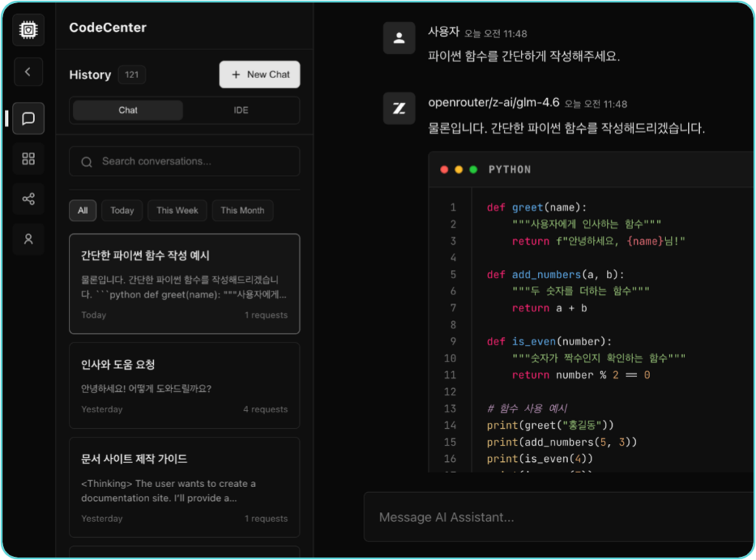Click the user message 파이썬 함수를 간단하게 작성해주세요.
This screenshot has width=756, height=560.
pos(524,56)
